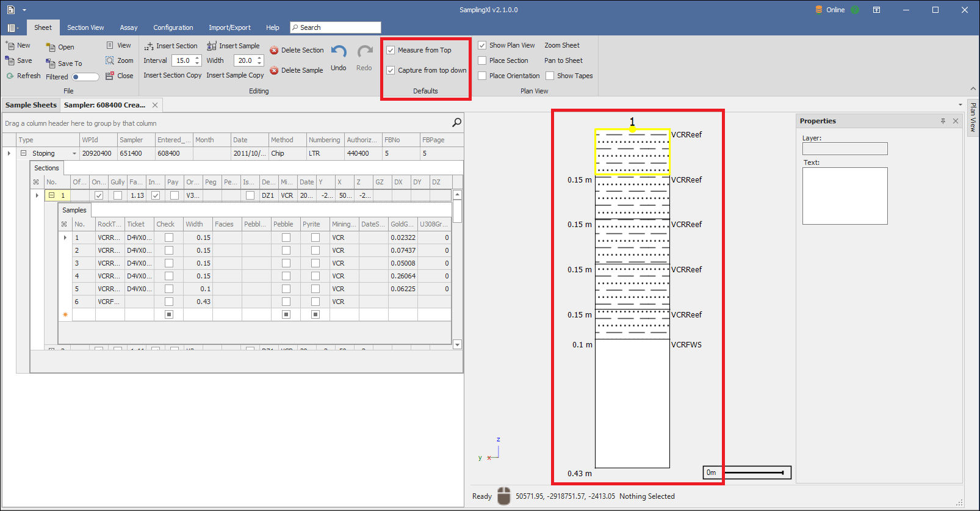
Task: Click the Zoom Sheet button
Action: click(x=561, y=45)
